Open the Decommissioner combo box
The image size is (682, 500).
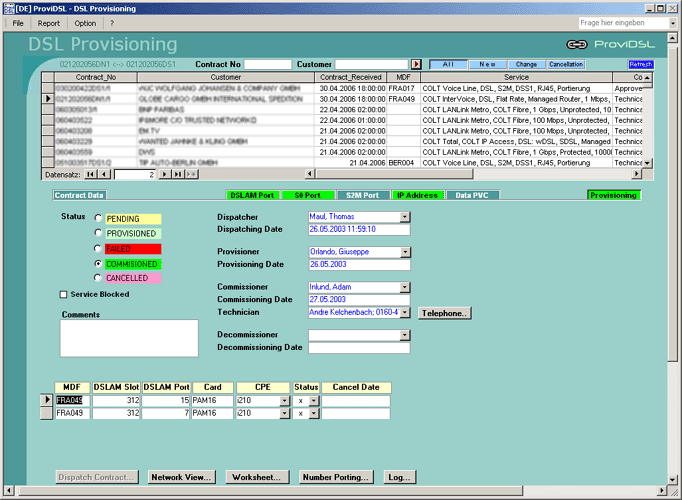[x=405, y=335]
